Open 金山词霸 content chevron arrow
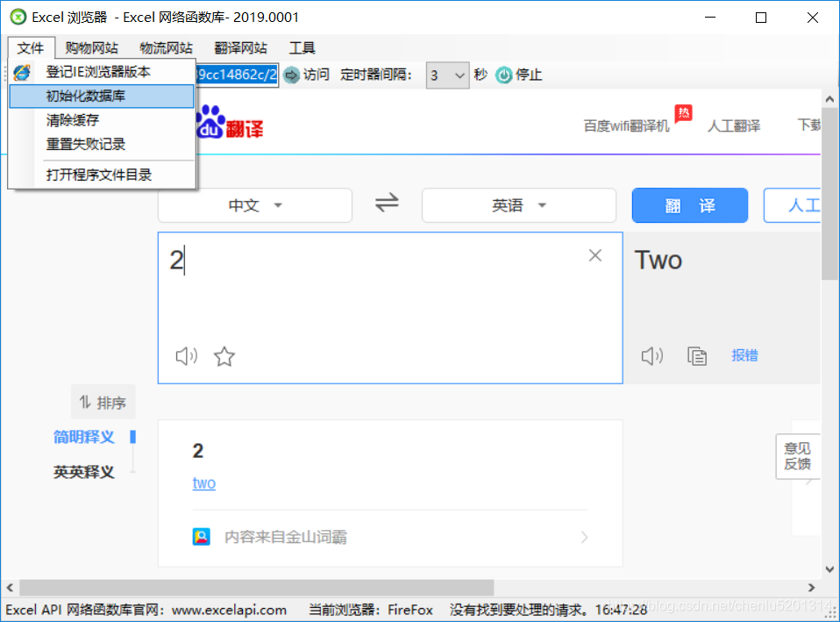 584,537
